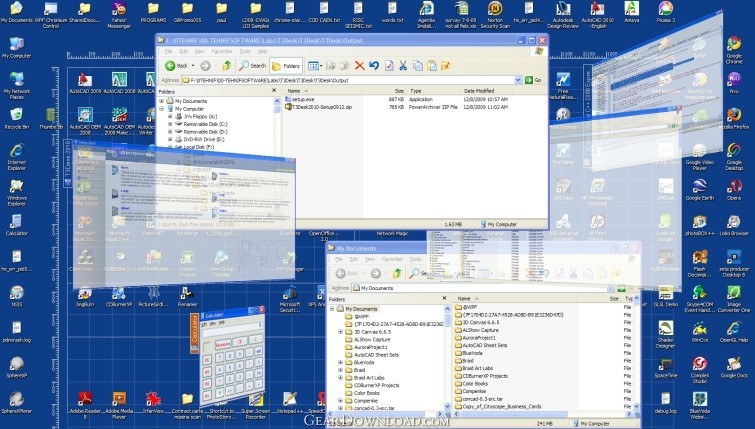The height and width of the screenshot is (429, 755).
Task: Open the Help menu in the Output window
Action: point(262,51)
